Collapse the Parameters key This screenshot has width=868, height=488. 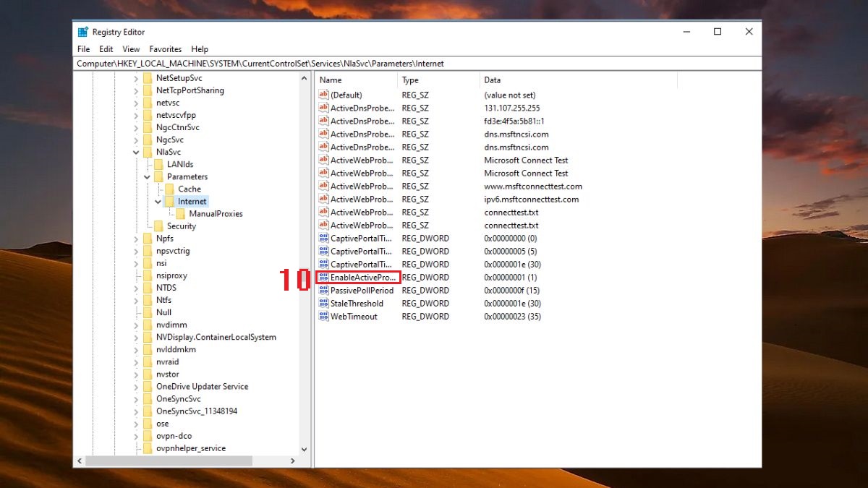pos(148,176)
